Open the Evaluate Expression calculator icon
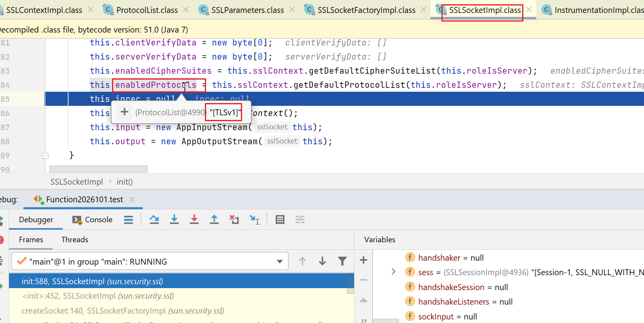Image resolution: width=644 pixels, height=323 pixels. 280,220
